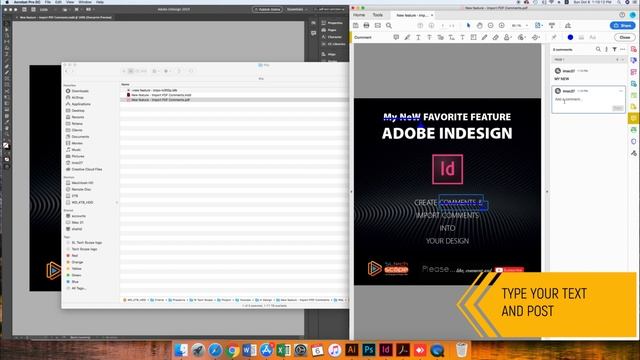The height and width of the screenshot is (360, 640).
Task: Click the Post button under comment
Action: [x=618, y=108]
